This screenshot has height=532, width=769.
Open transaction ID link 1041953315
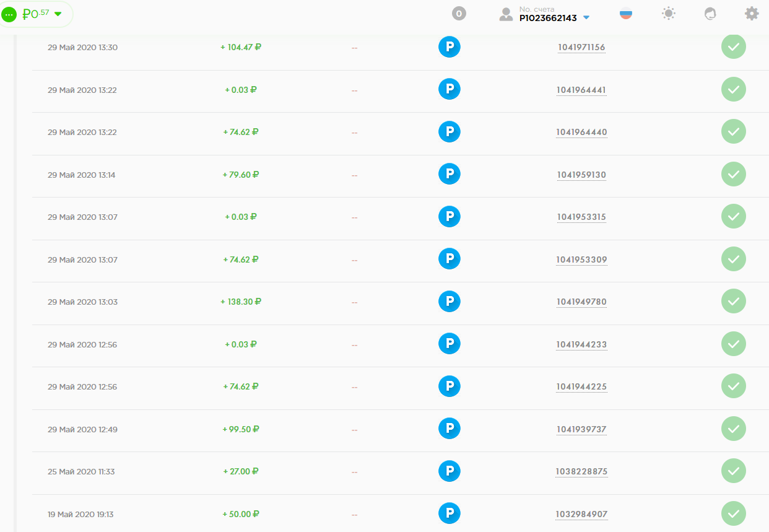pos(581,217)
